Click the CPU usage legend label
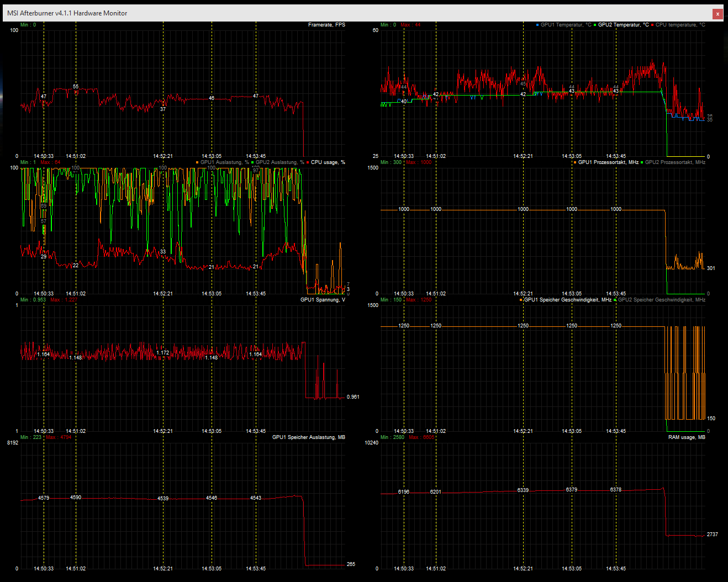728x582 pixels. click(x=328, y=162)
